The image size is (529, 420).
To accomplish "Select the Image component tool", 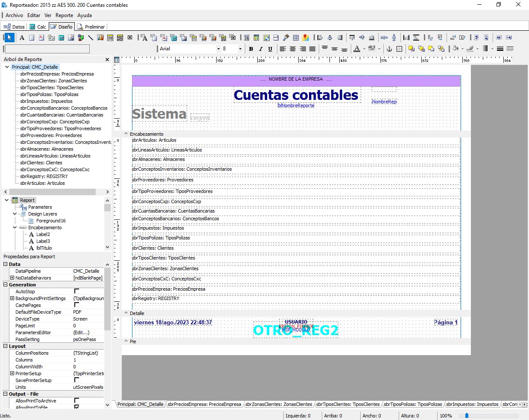I will pos(71,38).
